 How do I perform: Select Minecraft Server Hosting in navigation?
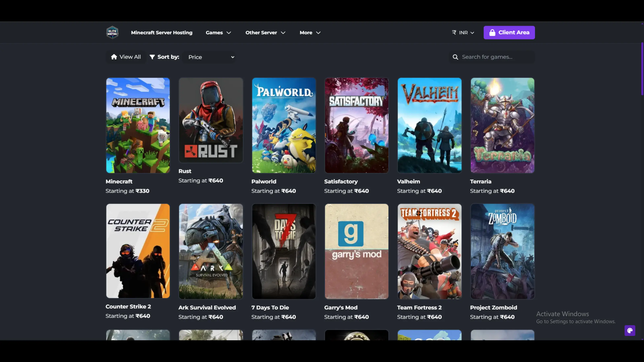click(x=161, y=32)
